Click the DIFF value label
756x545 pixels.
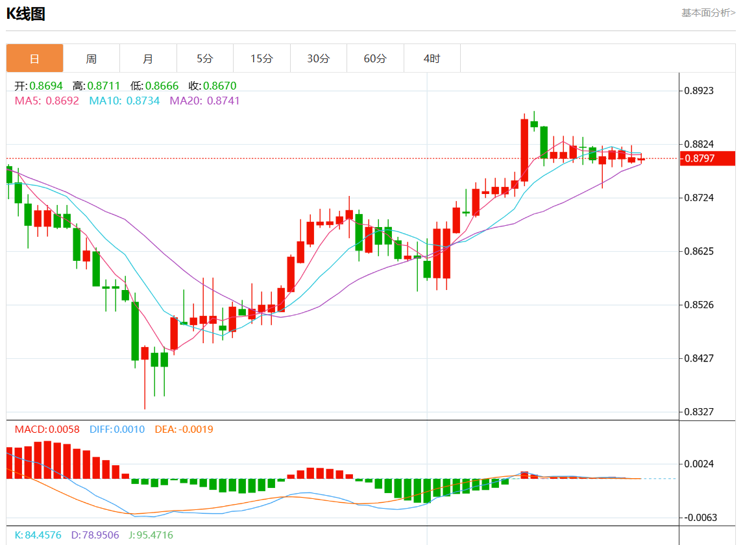tap(117, 430)
